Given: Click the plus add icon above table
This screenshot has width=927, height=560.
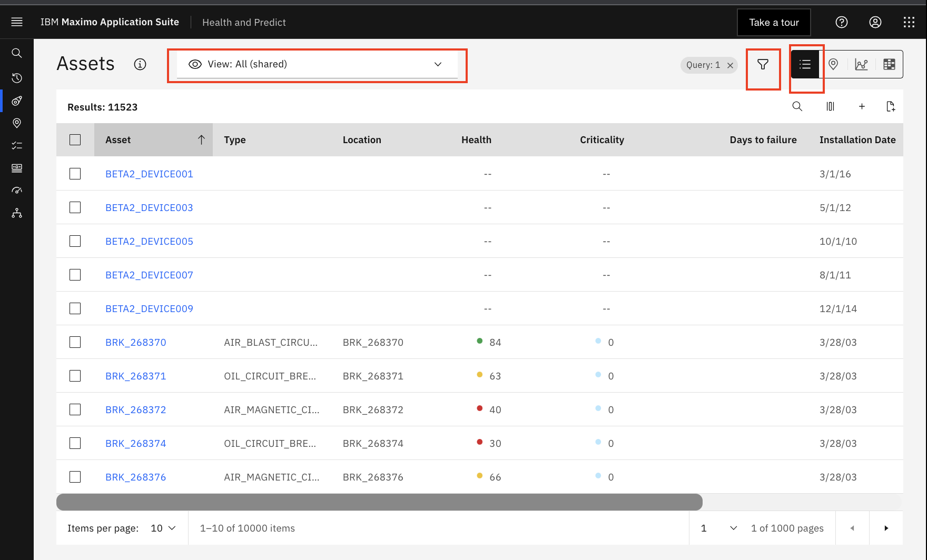Looking at the screenshot, I should coord(862,106).
